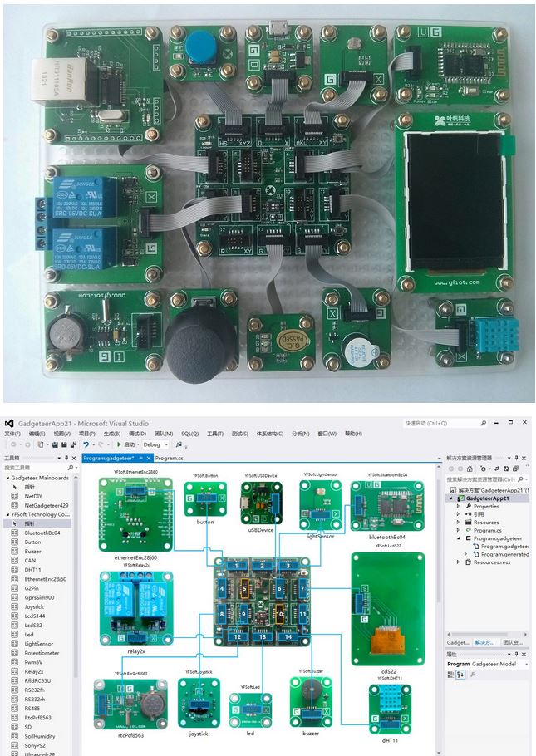Image resolution: width=536 pixels, height=756 pixels.
Task: Open the Properties panel object dropdown
Action: (526, 664)
